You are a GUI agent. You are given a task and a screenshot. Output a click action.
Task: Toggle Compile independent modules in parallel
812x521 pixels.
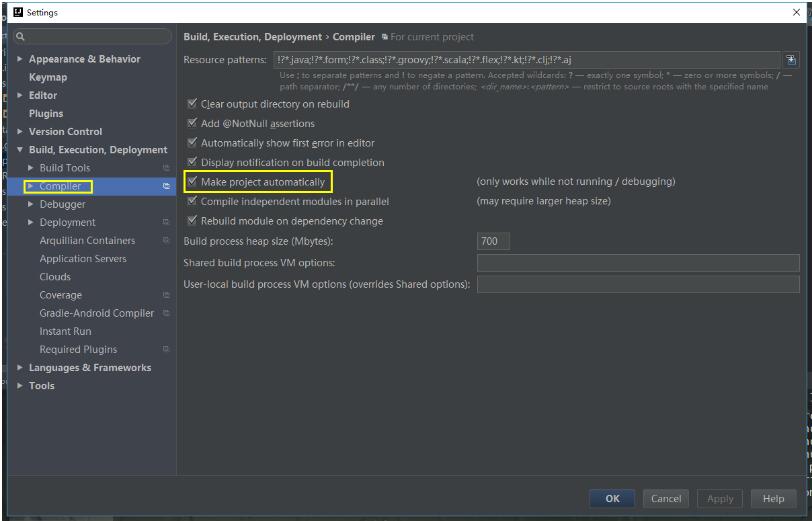(x=192, y=200)
